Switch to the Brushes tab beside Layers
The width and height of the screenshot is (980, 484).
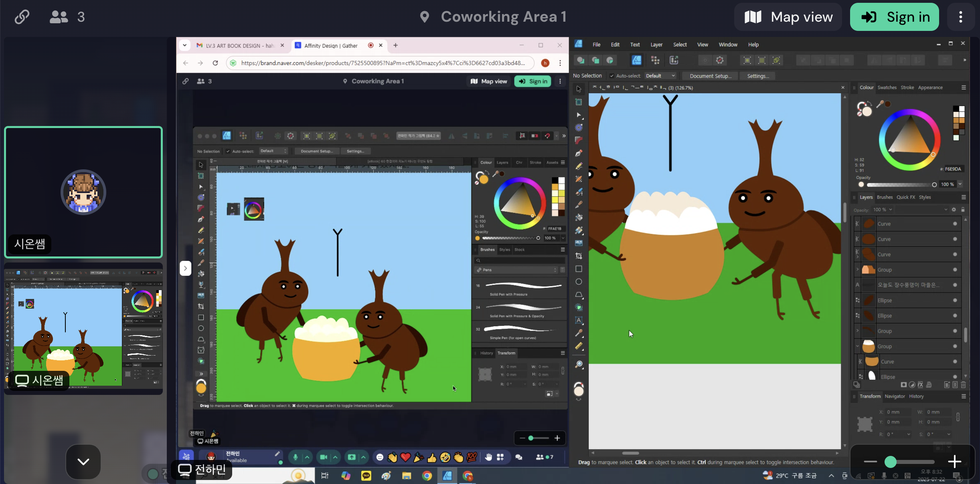coord(885,197)
